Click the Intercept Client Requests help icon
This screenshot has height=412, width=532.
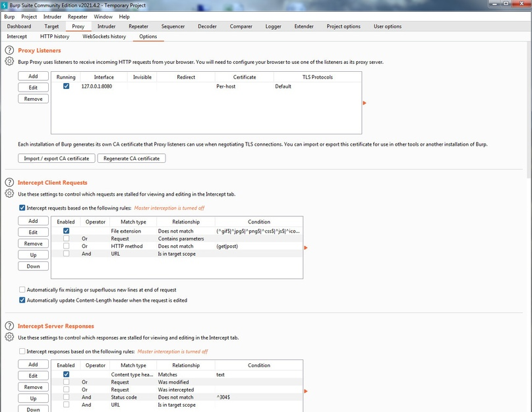[x=9, y=182]
